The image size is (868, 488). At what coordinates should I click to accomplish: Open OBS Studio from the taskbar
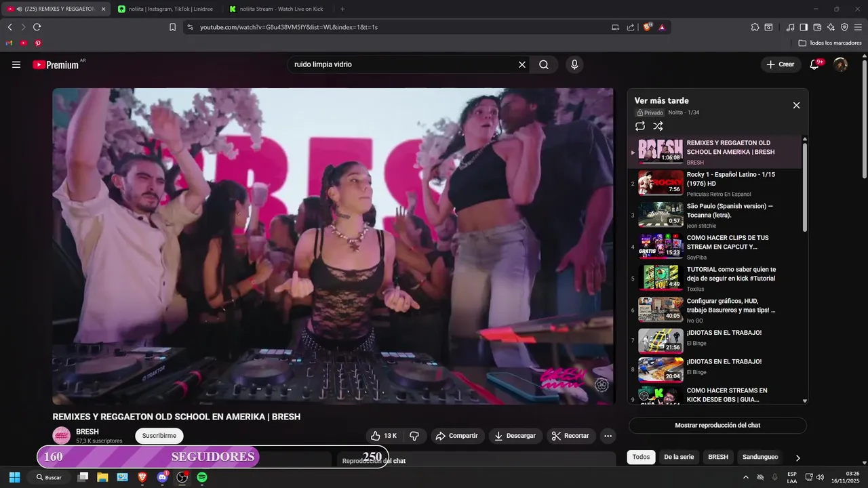coord(182,477)
